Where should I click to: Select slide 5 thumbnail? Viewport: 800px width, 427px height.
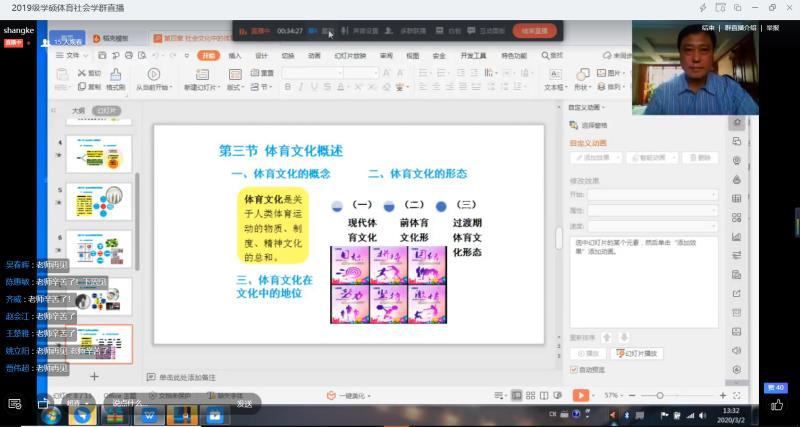99,202
